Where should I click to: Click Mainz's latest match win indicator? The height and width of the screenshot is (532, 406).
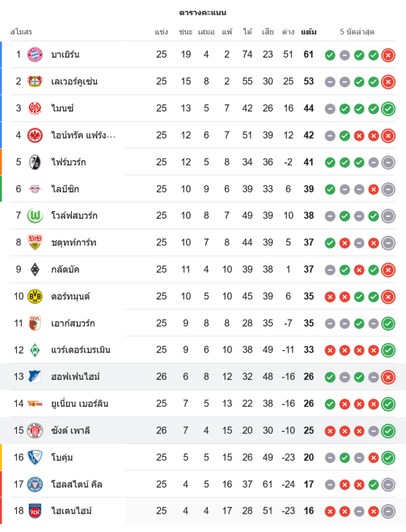(x=388, y=109)
